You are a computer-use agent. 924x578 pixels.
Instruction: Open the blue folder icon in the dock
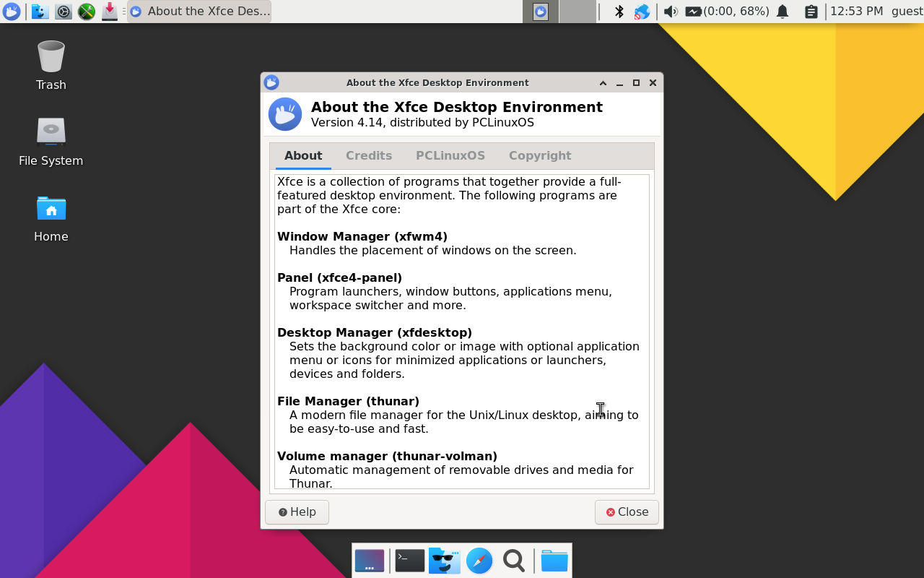click(554, 561)
